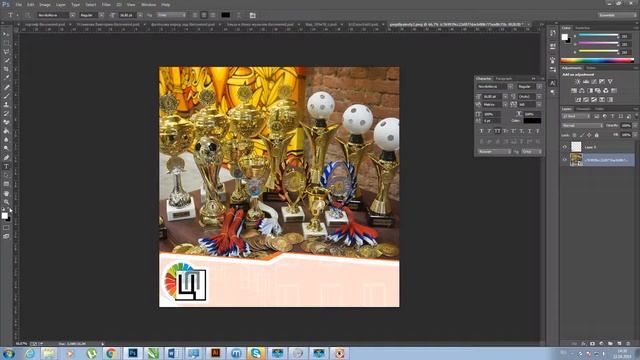Select the Rectangular Marquee tool
Viewport: 640px width, 360px height.
click(6, 43)
